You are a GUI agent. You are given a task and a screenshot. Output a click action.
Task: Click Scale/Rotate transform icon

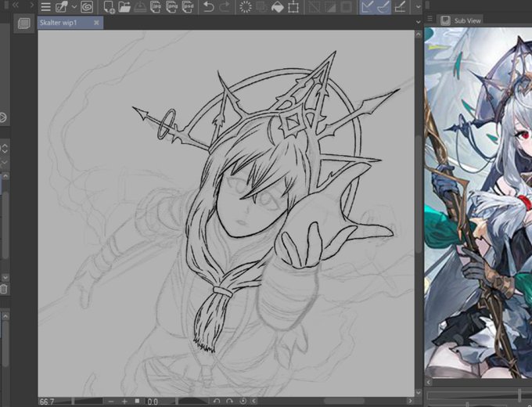tap(293, 7)
